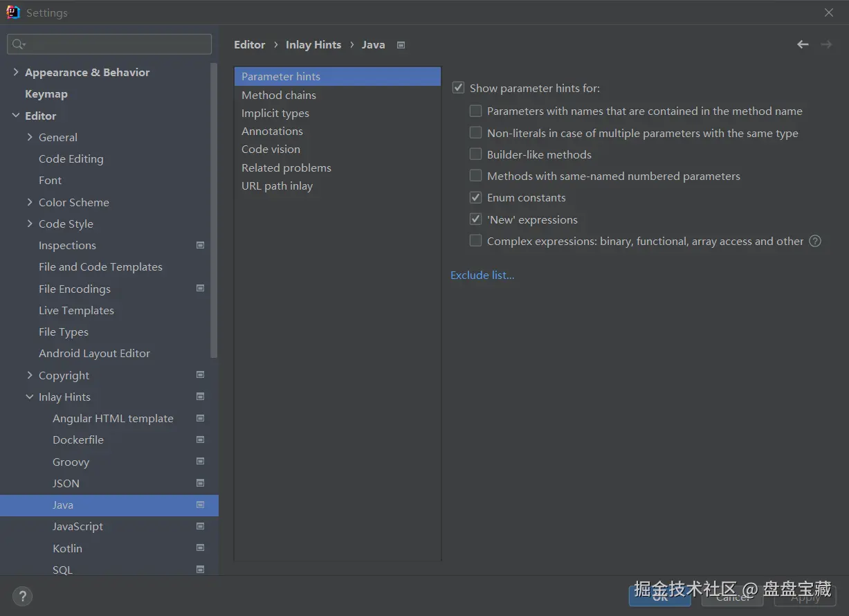Enable hints for parameters contained in method name
Viewport: 849px width, 616px height.
(475, 111)
